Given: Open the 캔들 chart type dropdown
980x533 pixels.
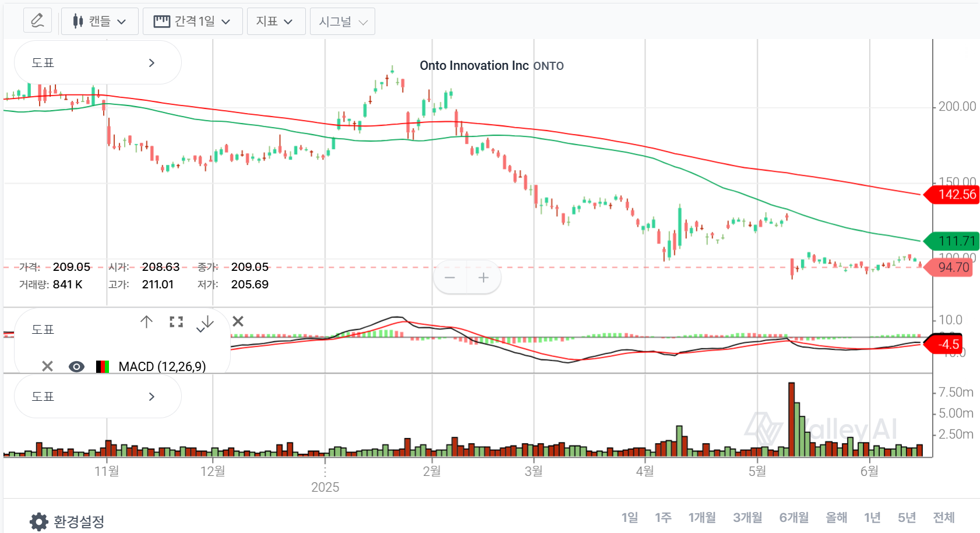Looking at the screenshot, I should pyautogui.click(x=100, y=22).
